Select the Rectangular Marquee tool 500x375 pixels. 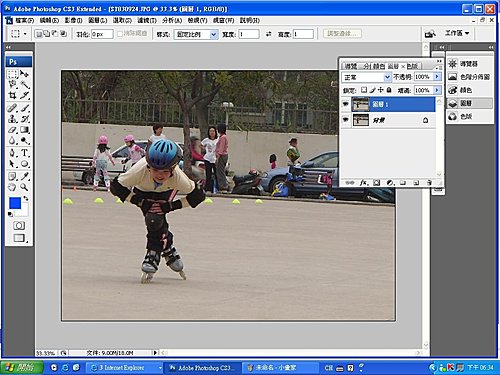[12, 74]
